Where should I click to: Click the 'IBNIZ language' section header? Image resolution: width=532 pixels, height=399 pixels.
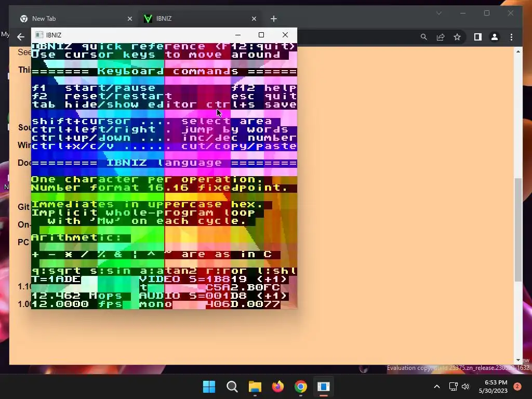coord(164,163)
